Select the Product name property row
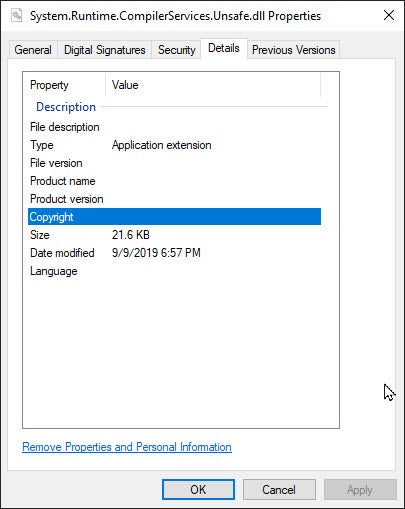The width and height of the screenshot is (405, 509). (x=174, y=181)
